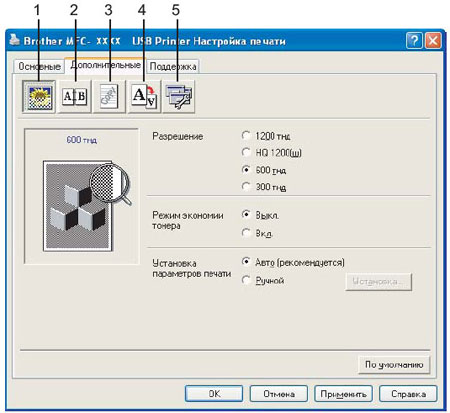450x413 pixels.
Task: Click the Применить button
Action: (343, 394)
